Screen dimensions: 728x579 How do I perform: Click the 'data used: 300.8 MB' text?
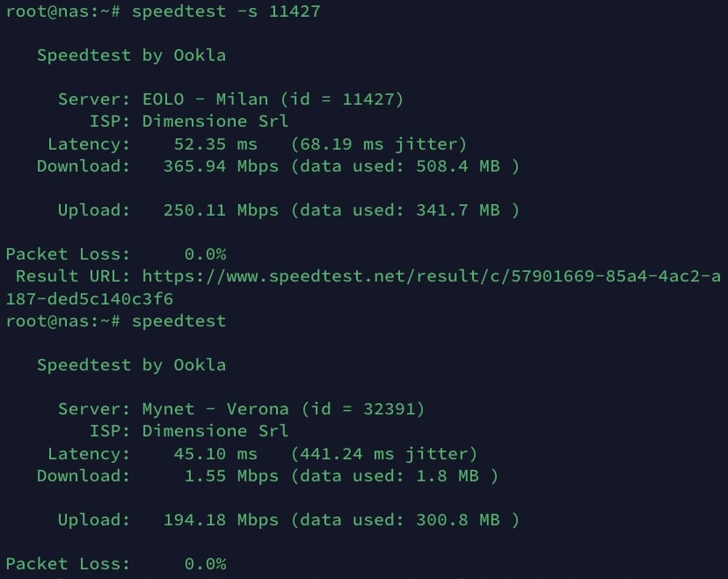click(404, 520)
